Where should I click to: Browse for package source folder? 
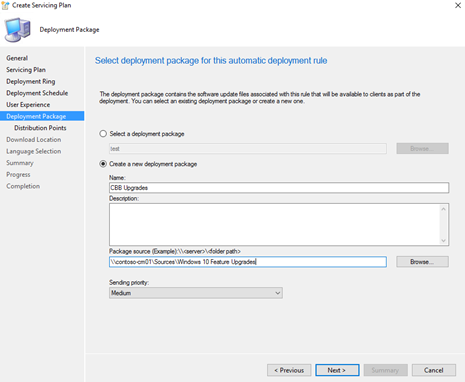pos(422,262)
